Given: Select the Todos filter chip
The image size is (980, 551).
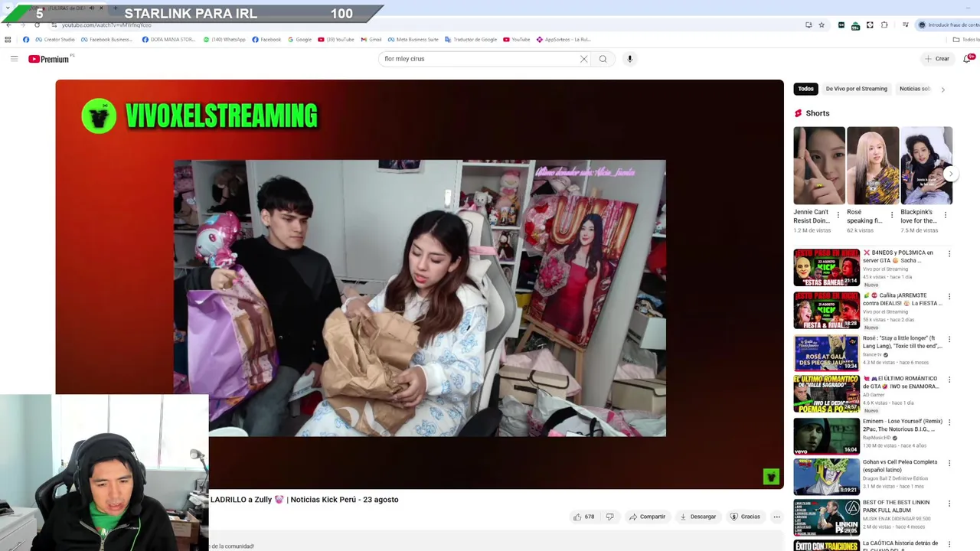Looking at the screenshot, I should tap(805, 89).
